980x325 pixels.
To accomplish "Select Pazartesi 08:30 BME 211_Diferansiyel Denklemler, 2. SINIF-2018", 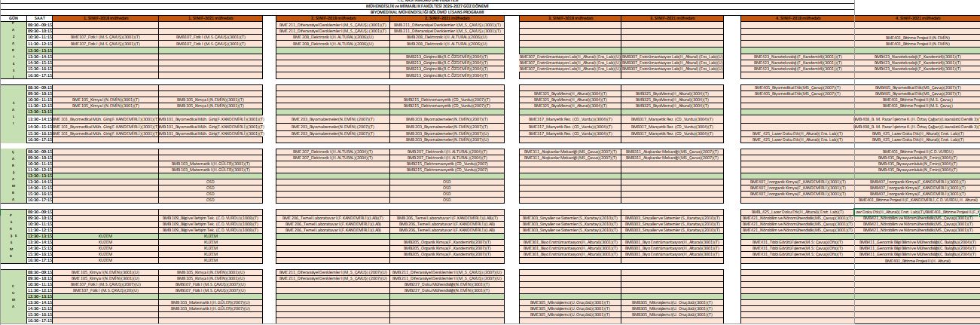I will point(332,23).
